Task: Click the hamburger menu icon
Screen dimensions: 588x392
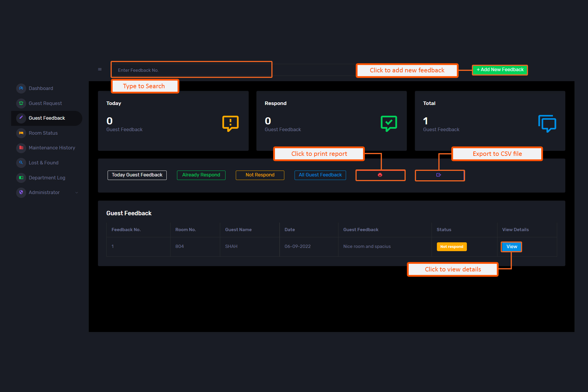Action: pyautogui.click(x=100, y=69)
